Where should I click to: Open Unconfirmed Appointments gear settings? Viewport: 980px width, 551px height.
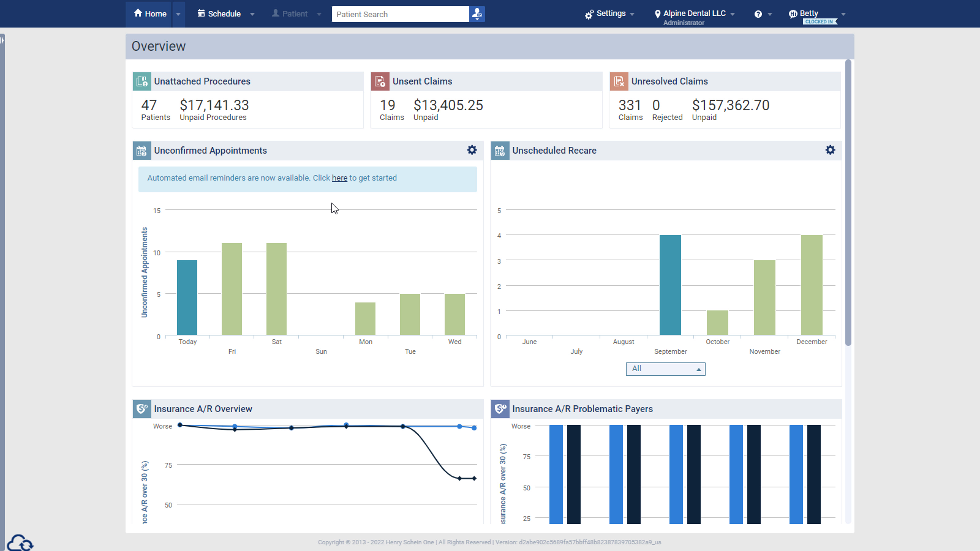[472, 150]
